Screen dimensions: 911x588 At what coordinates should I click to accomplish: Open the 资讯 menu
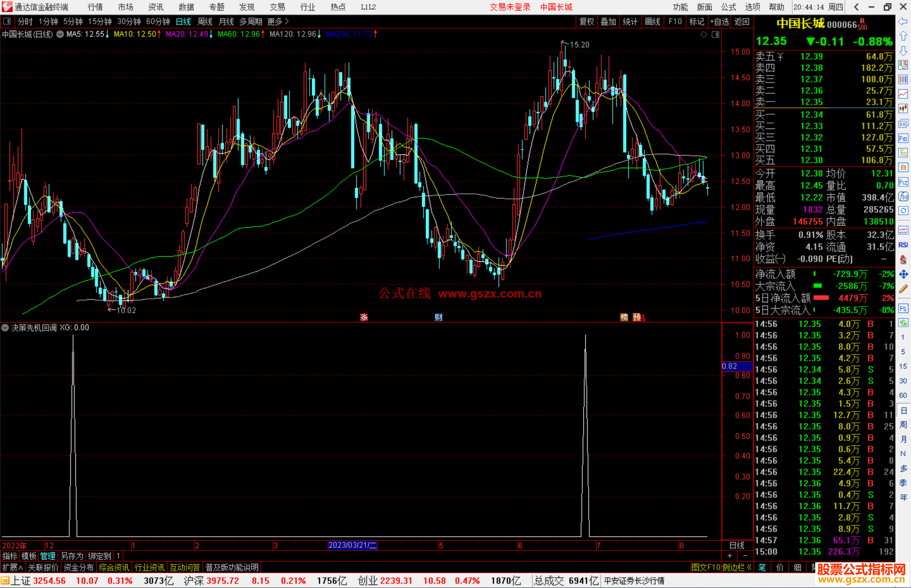click(156, 7)
